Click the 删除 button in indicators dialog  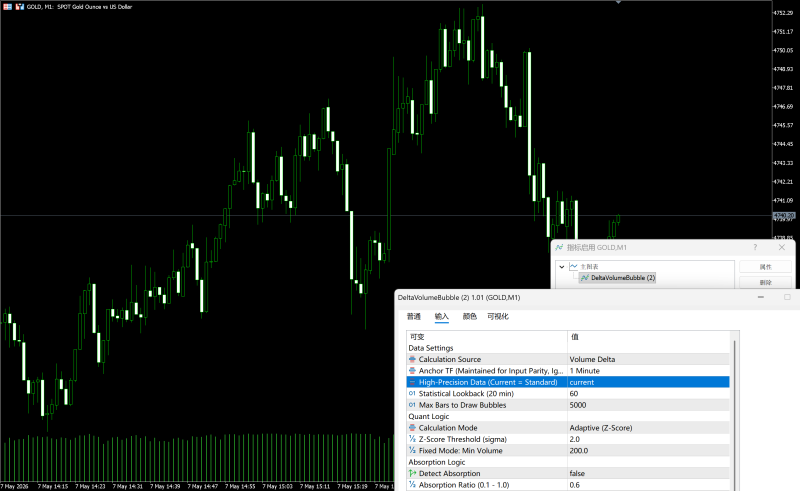click(765, 282)
